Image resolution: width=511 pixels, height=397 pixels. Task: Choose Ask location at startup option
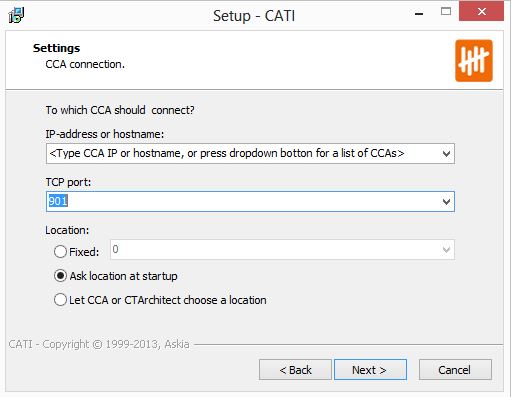click(60, 276)
